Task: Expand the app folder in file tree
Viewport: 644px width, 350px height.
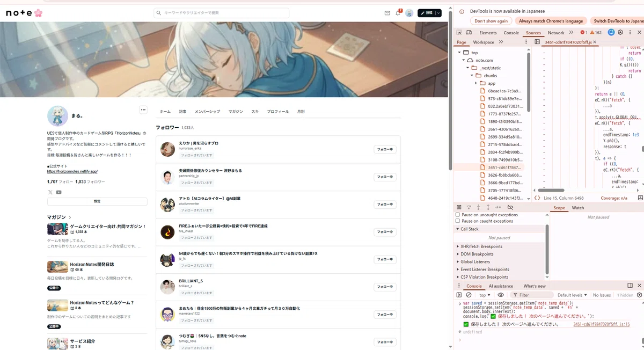Action: coord(476,83)
